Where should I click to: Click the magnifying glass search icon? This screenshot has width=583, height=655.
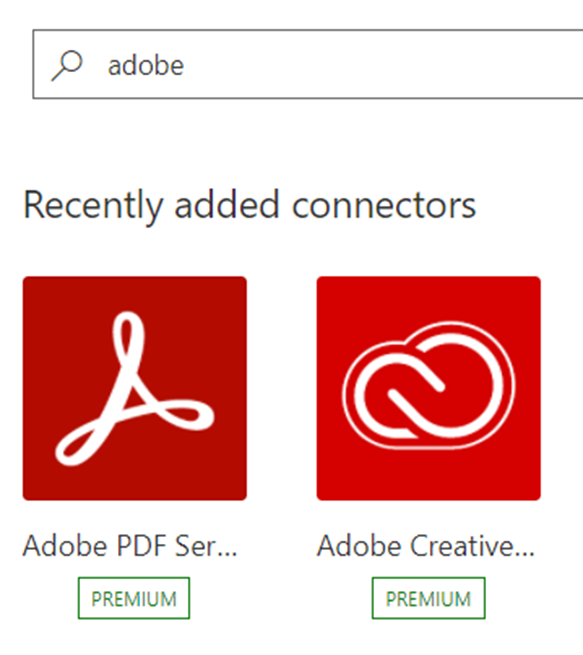(67, 66)
